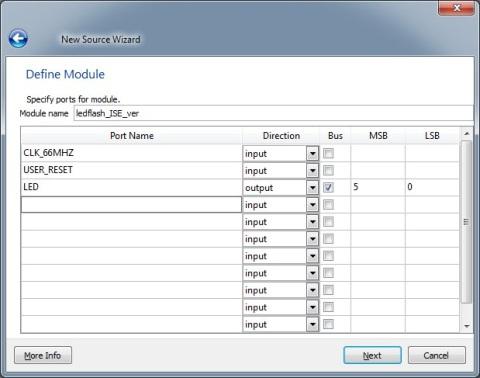480x378 pixels.
Task: Edit the MSB value 5 for LED
Action: tap(378, 187)
